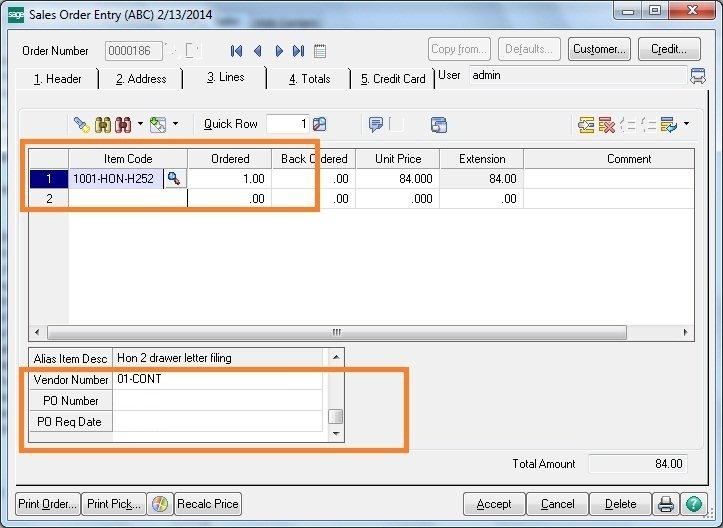Click the Cancel button
Screen dimensions: 723x528
tap(557, 504)
